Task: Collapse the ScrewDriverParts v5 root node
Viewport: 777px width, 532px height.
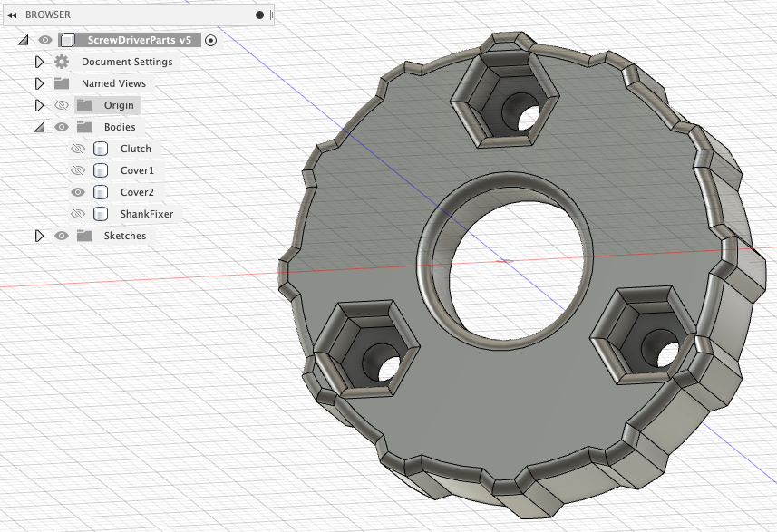Action: pos(24,40)
